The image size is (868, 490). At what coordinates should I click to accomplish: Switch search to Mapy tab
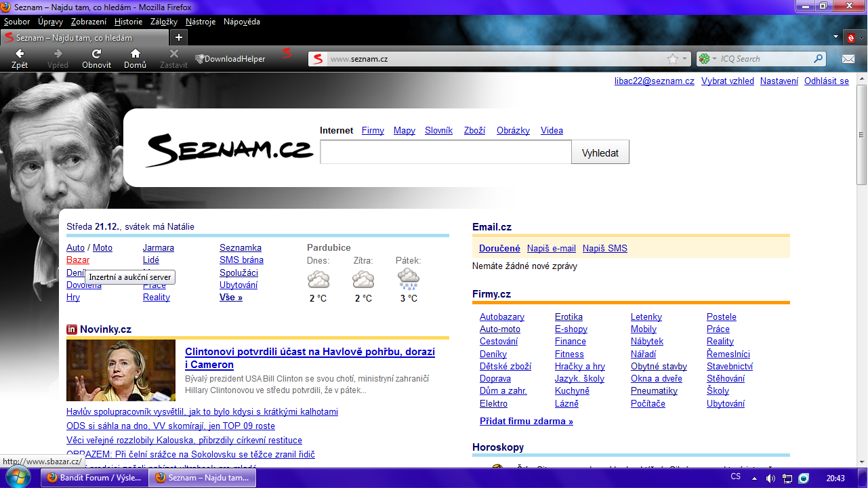405,130
